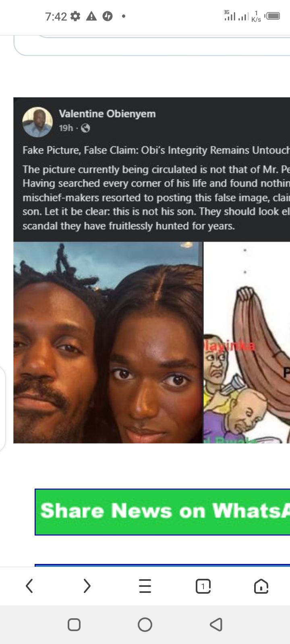Tap the lightning bolt circle status icon

(x=108, y=16)
